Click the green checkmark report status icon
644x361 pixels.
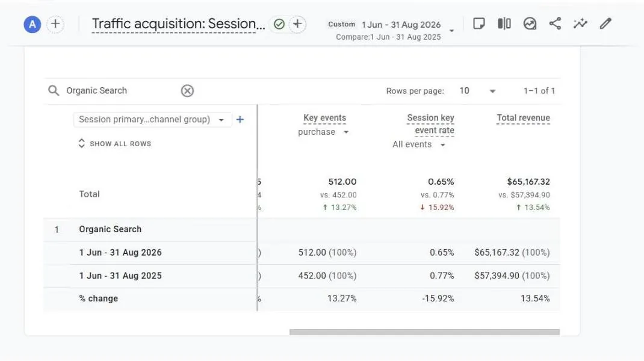279,24
